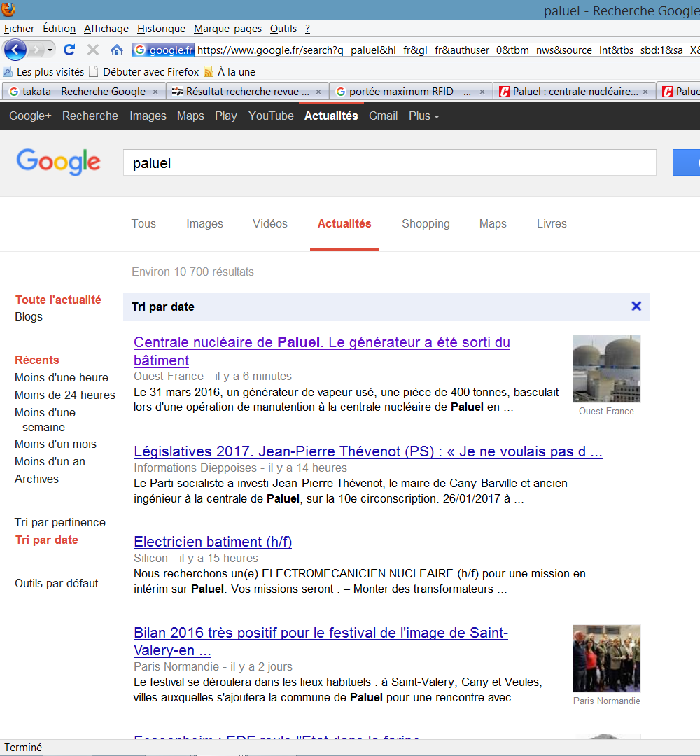Filter to Moins d'une semaine
The width and height of the screenshot is (700, 756).
pos(45,420)
